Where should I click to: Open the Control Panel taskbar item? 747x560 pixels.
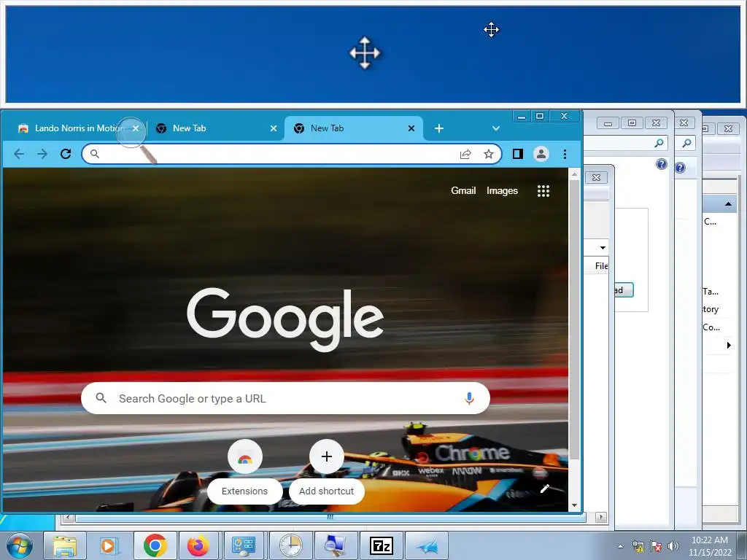coord(244,545)
